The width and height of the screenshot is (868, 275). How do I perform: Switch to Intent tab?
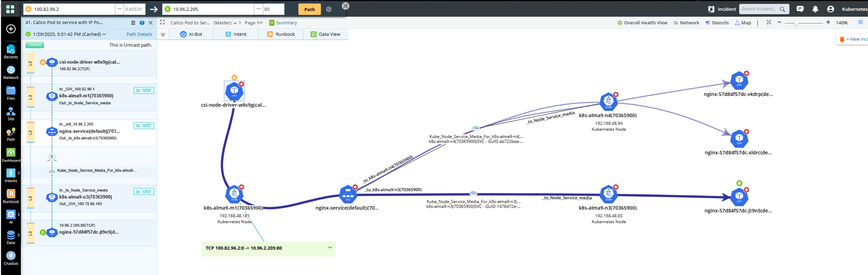point(236,34)
